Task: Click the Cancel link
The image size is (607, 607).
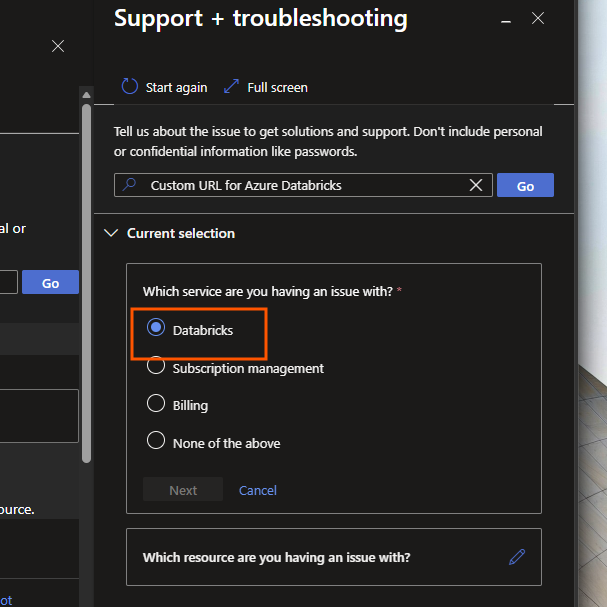Action: point(258,490)
